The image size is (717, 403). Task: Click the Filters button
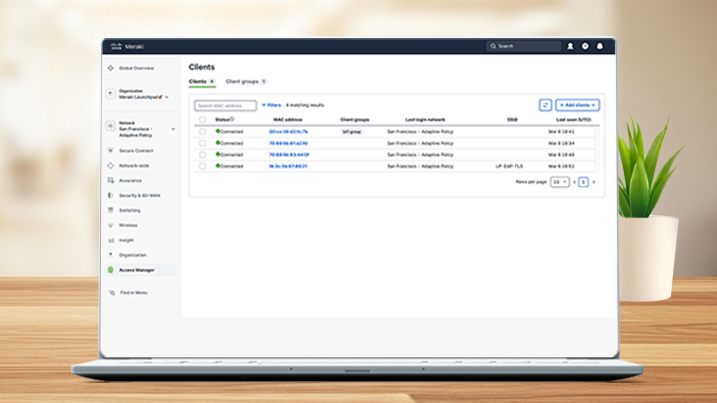271,105
